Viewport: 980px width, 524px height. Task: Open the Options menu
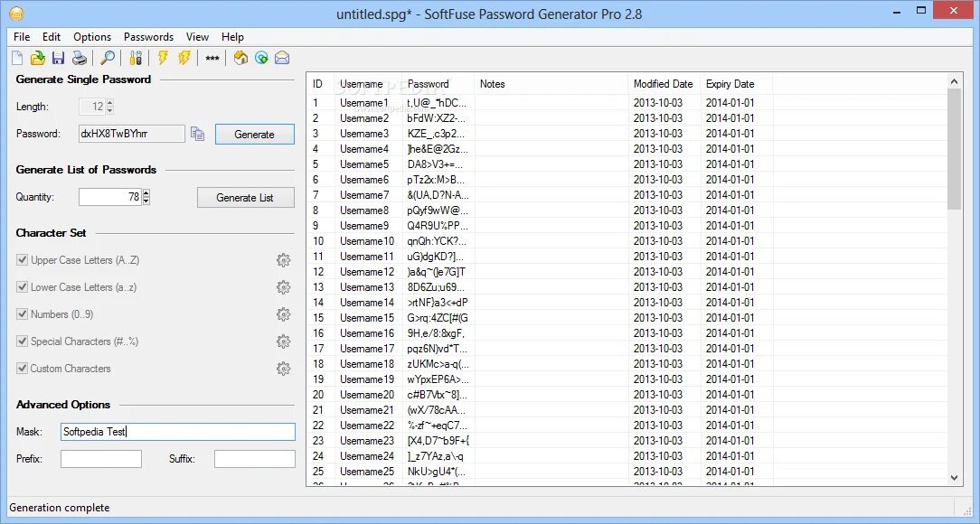click(x=92, y=37)
